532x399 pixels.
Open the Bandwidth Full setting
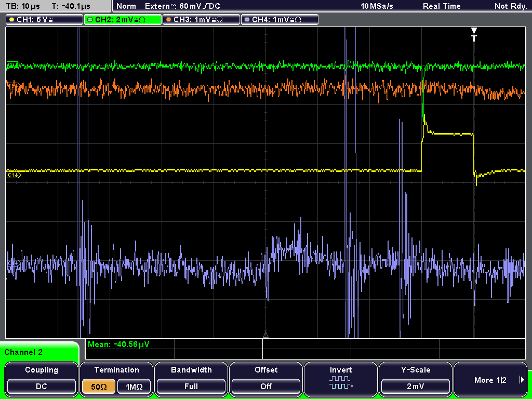tap(191, 379)
